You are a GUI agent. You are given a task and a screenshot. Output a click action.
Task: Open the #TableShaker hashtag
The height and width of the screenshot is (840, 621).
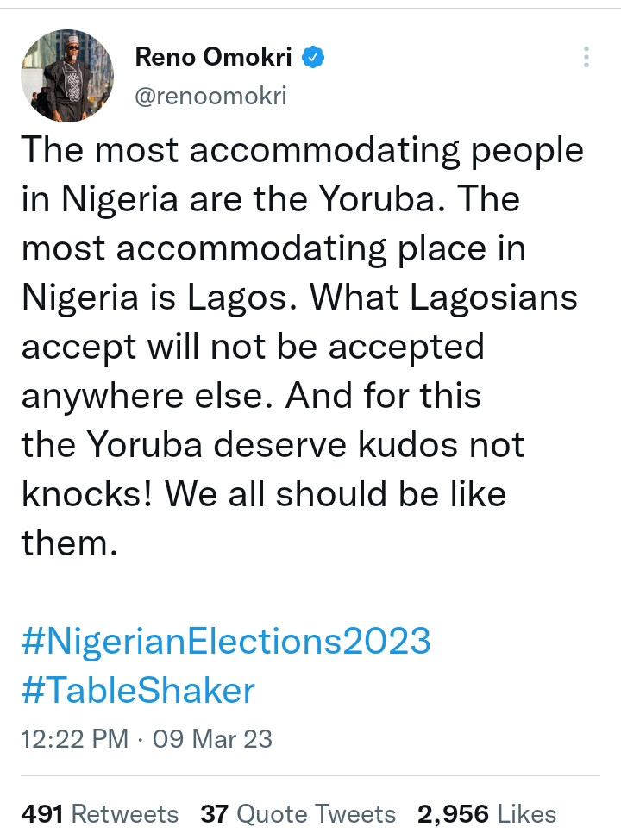pos(138,690)
